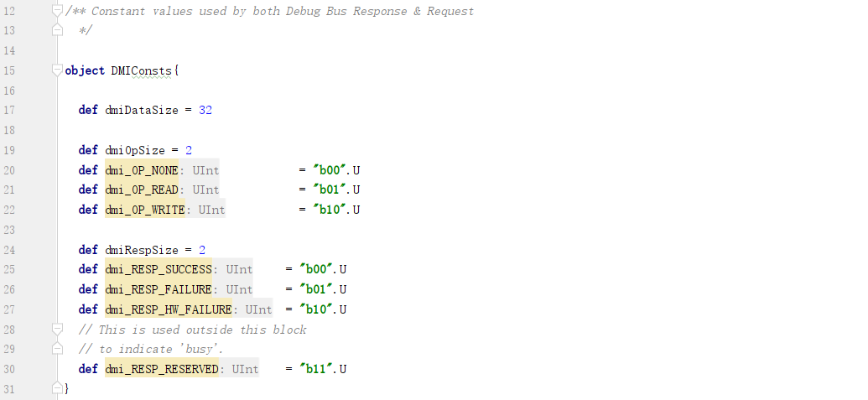Viewport: 868px width, 400px height.
Task: Click the comment end fold marker on line 13
Action: coord(58,30)
